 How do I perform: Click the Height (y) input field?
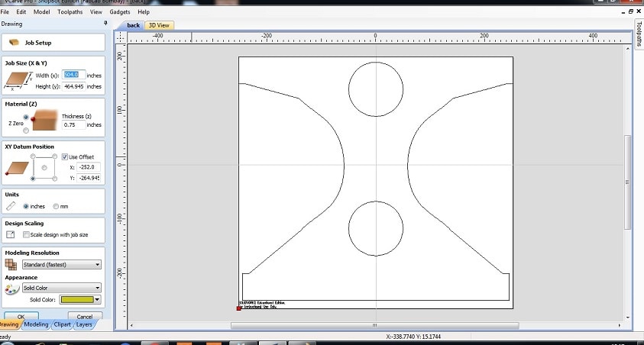pos(73,86)
